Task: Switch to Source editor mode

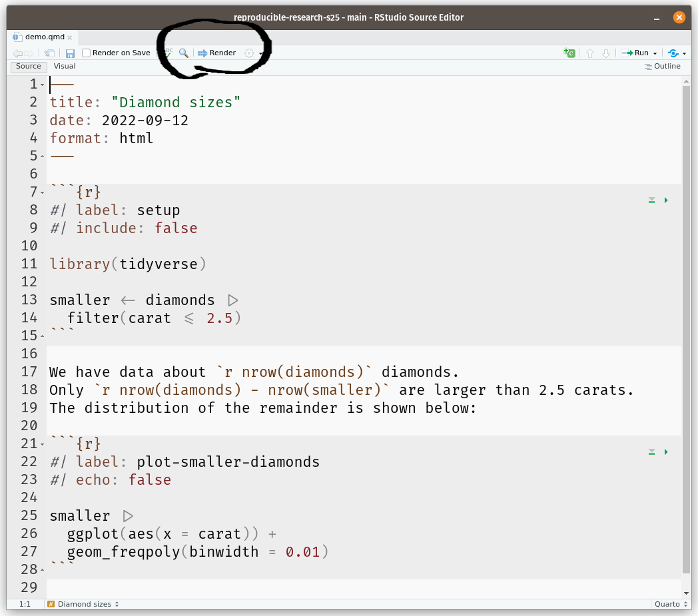Action: (x=29, y=67)
